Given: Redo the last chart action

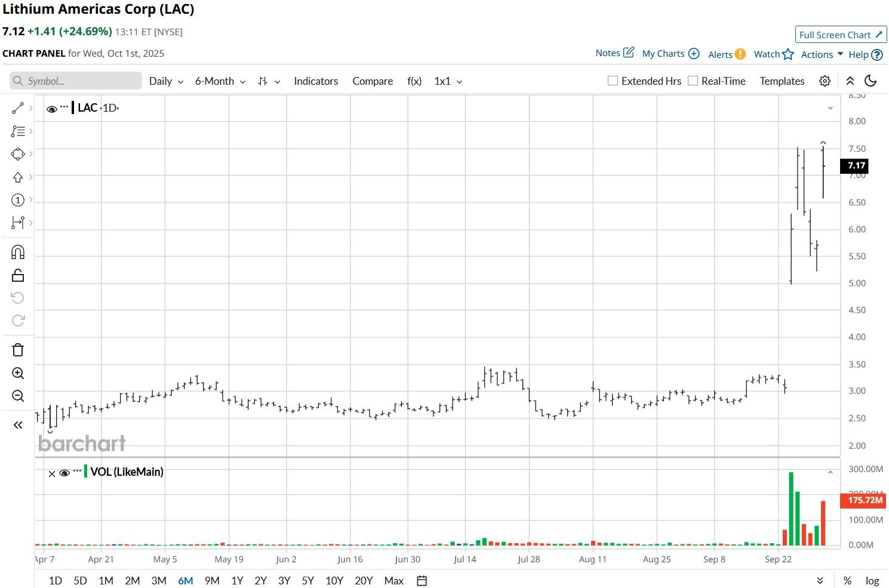Looking at the screenshot, I should point(18,321).
